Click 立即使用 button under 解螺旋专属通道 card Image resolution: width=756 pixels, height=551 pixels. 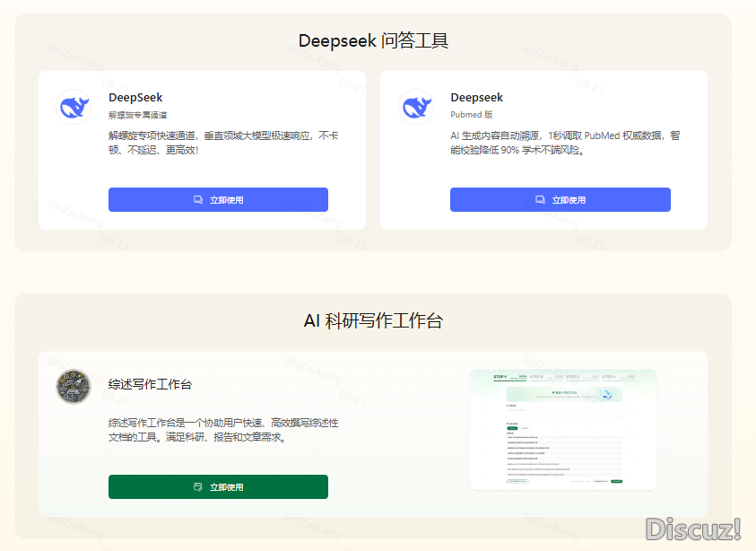point(218,200)
